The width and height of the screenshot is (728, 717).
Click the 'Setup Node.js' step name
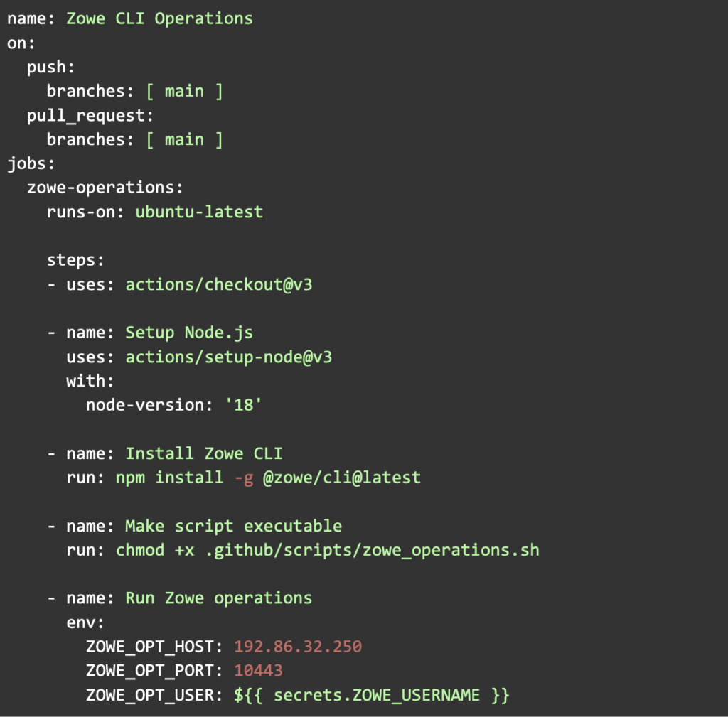pos(189,333)
